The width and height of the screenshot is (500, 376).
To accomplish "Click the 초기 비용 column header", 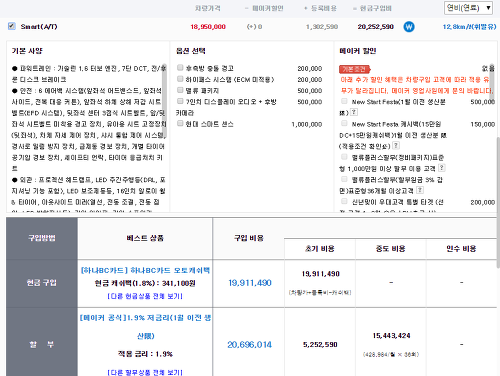I will [320, 249].
